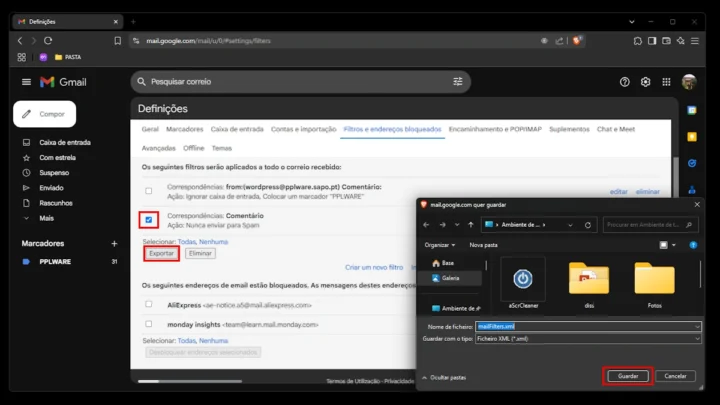Open the Organizar dropdown menu
Image resolution: width=720 pixels, height=405 pixels.
click(440, 244)
